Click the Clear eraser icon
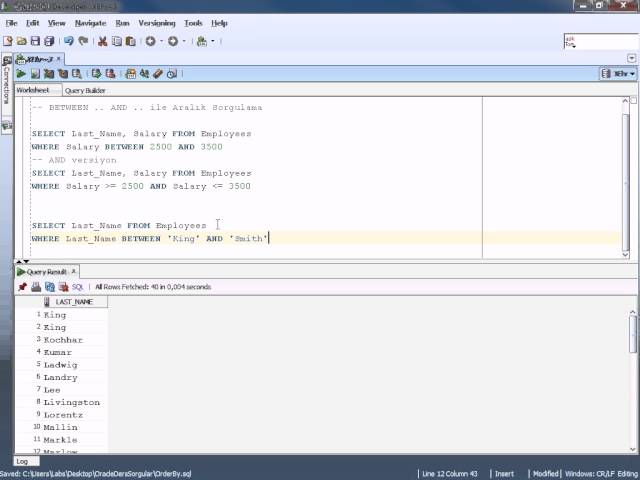The width and height of the screenshot is (640, 480). pos(158,74)
